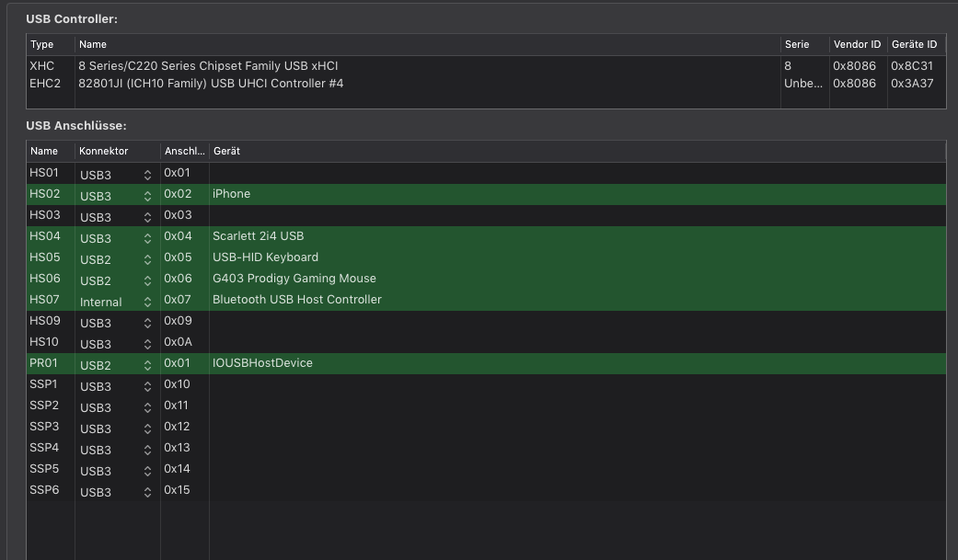Open connector selector for SSP6 port

(x=147, y=491)
